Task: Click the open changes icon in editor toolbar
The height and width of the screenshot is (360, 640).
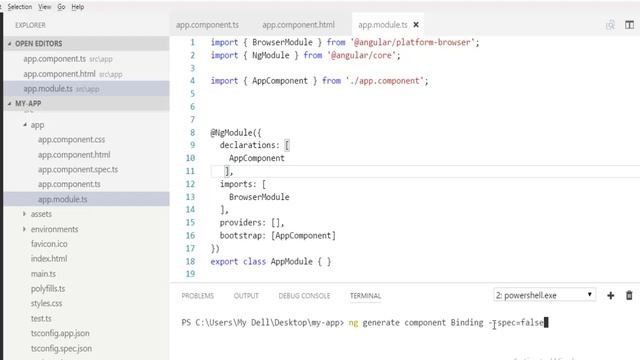Action: [x=610, y=25]
